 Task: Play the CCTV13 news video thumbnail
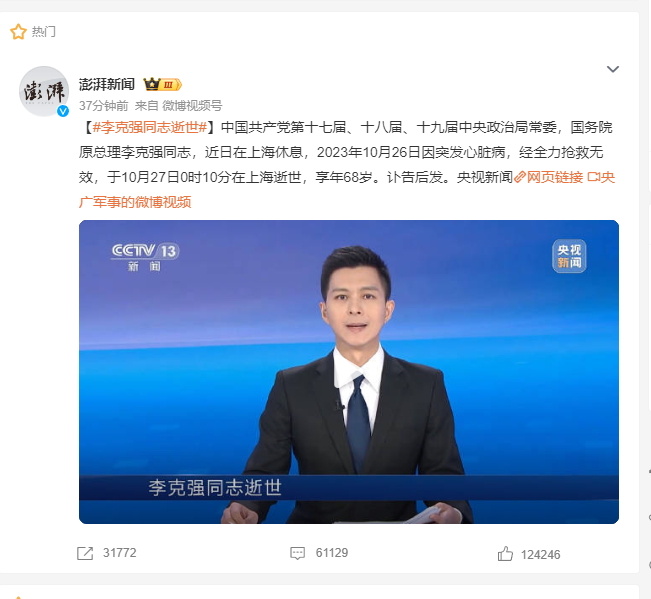(349, 372)
